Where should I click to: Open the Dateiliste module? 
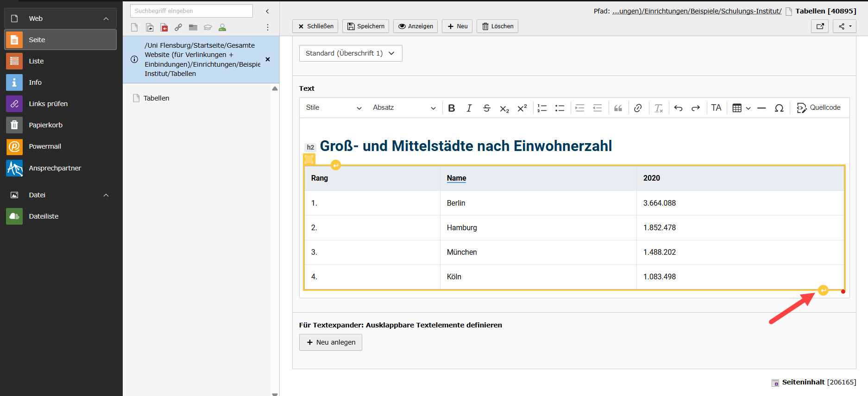pyautogui.click(x=44, y=216)
